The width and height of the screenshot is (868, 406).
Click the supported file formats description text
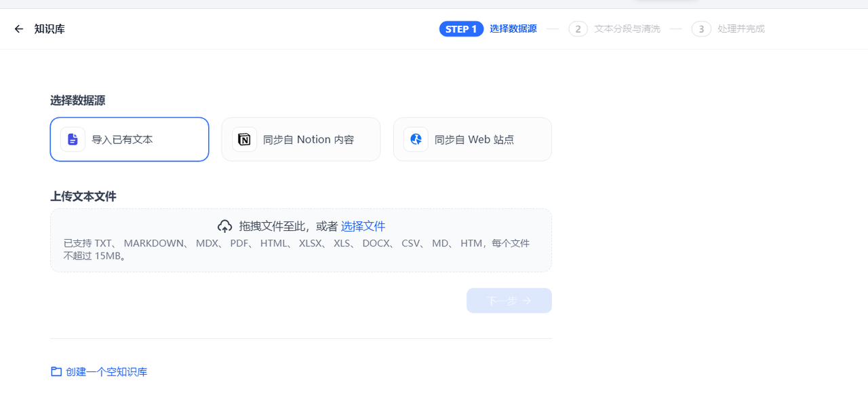pos(297,249)
